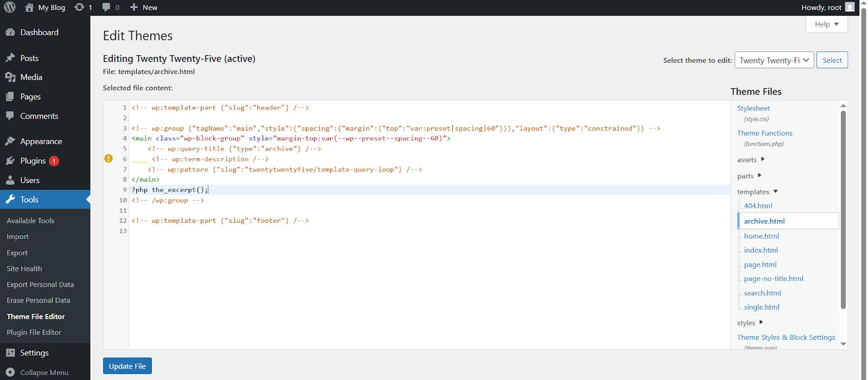Screen dimensions: 868x380
Task: Click the Users person icon
Action: pyautogui.click(x=10, y=181)
